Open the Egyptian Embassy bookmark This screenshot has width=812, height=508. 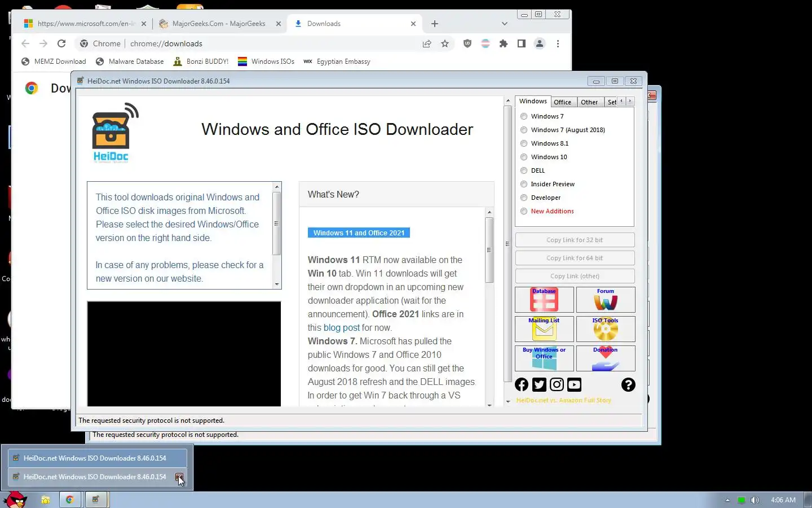337,62
